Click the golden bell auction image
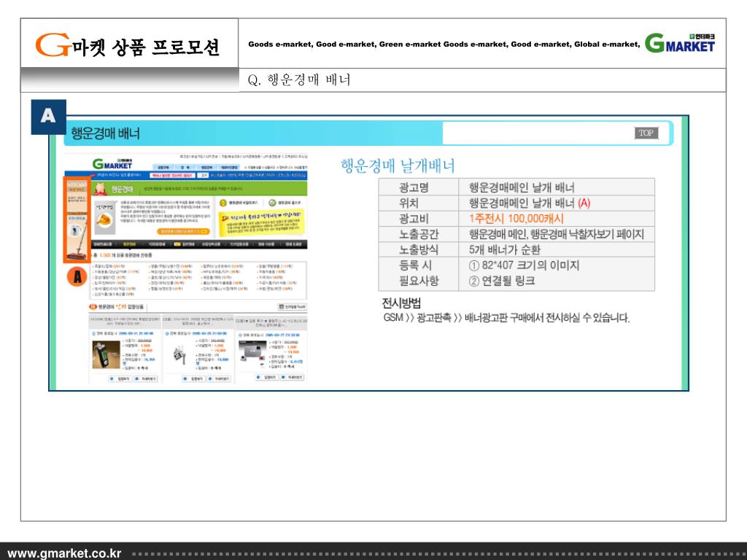Viewport: 747px width, 560px height. pos(104,221)
